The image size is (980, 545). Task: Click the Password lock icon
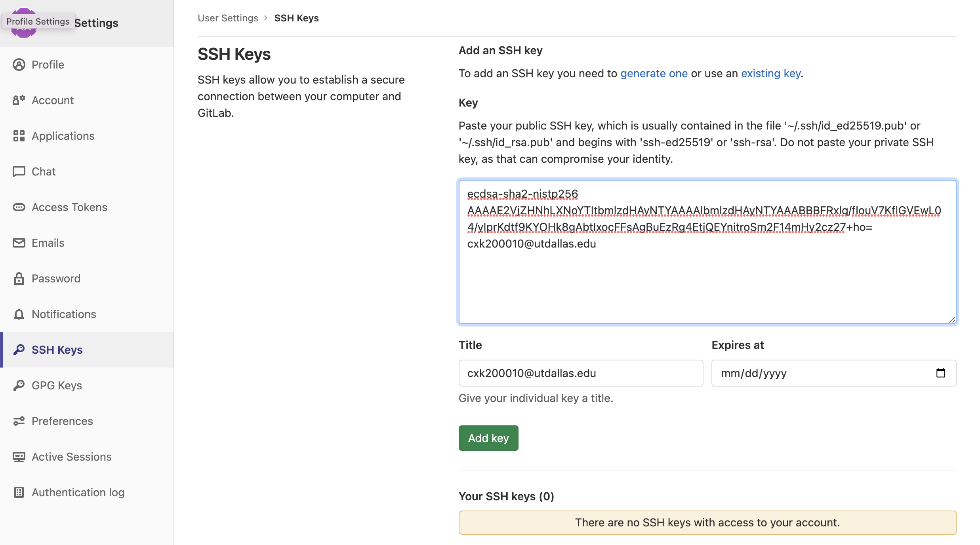(x=19, y=278)
